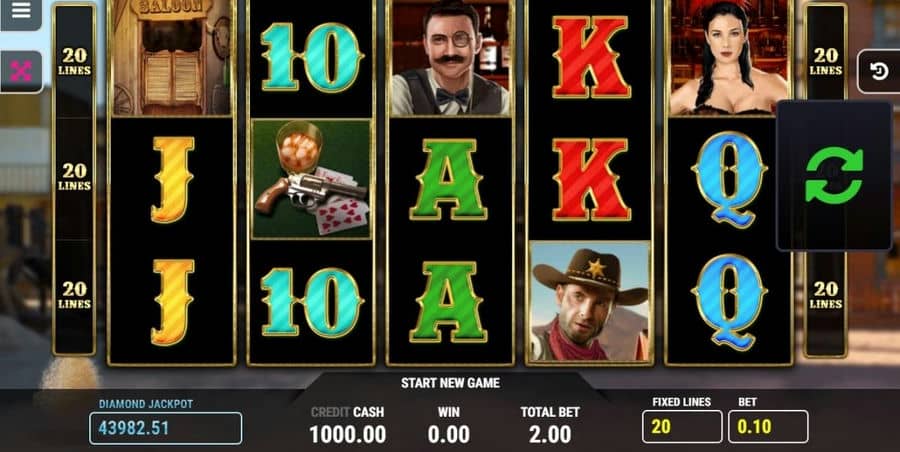Viewport: 900px width, 452px height.
Task: Click the middle-left 20 Lines indicator
Action: [x=74, y=177]
